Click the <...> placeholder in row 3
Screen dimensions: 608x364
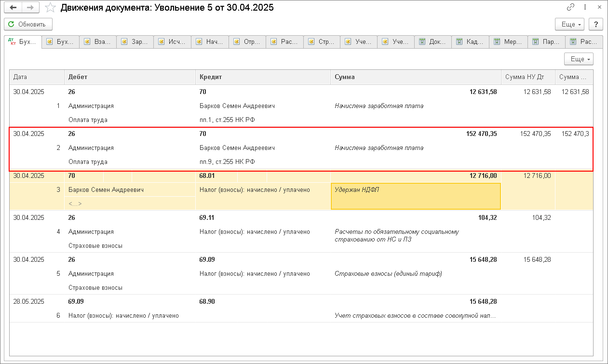(x=75, y=203)
